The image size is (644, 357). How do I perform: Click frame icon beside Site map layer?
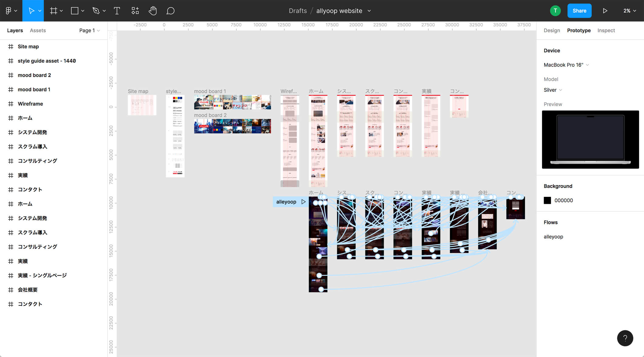(11, 46)
